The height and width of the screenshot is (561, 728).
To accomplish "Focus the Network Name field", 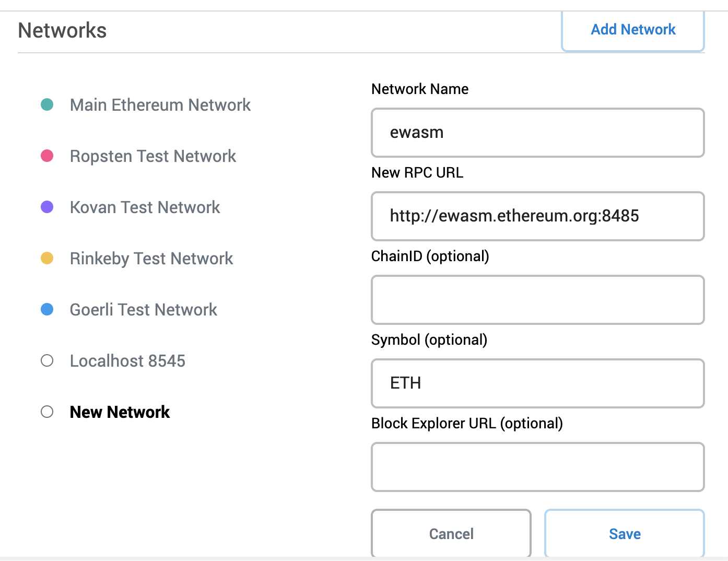I will click(537, 133).
